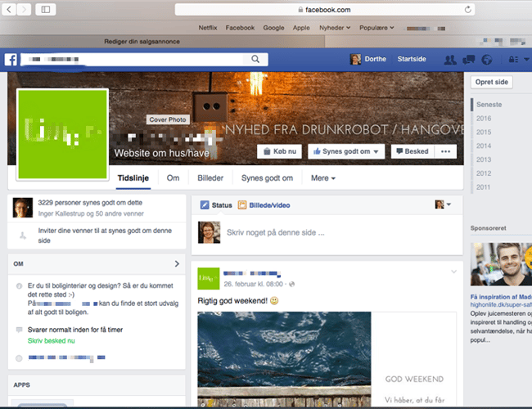Click 3229 personer synes godt om dette
This screenshot has height=409, width=532.
point(90,203)
